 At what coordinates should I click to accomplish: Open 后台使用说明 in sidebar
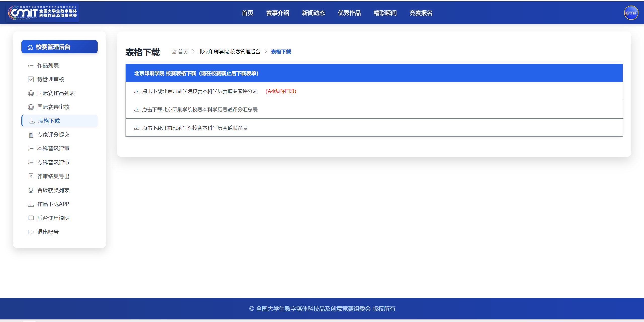tap(59, 218)
